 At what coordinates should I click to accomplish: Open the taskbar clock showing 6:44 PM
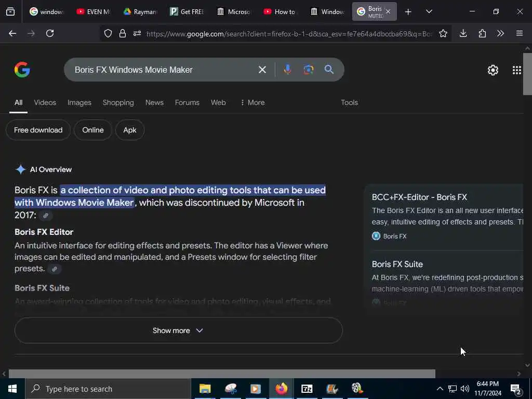(x=487, y=389)
